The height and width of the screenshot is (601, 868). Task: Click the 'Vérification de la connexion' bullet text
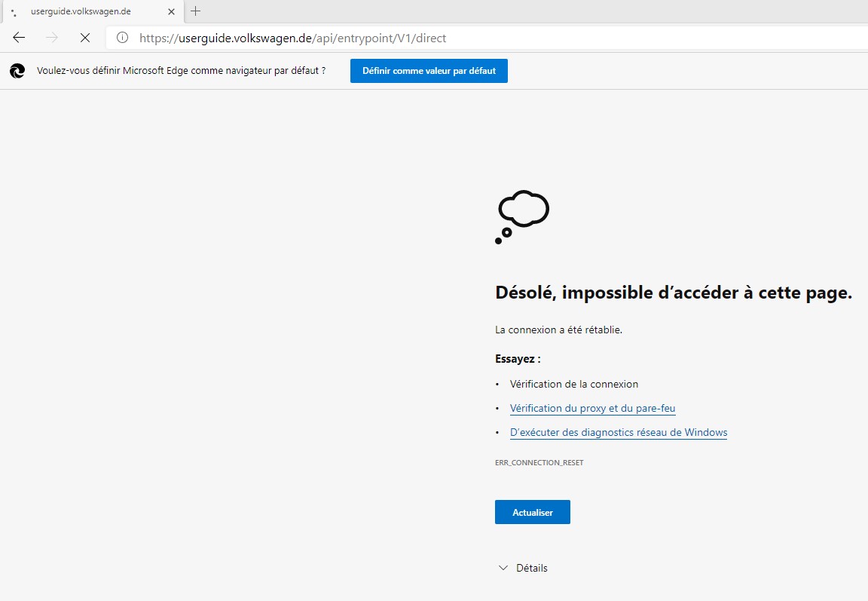click(574, 384)
